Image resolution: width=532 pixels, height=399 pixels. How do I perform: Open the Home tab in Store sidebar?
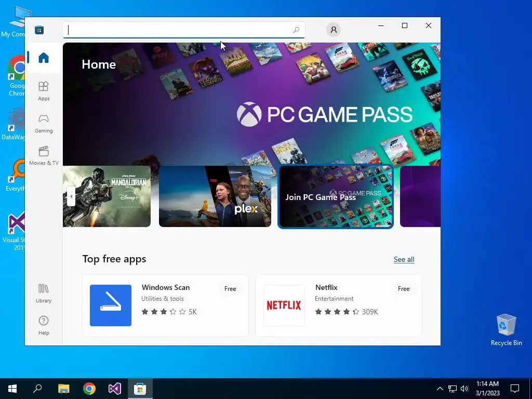click(44, 58)
